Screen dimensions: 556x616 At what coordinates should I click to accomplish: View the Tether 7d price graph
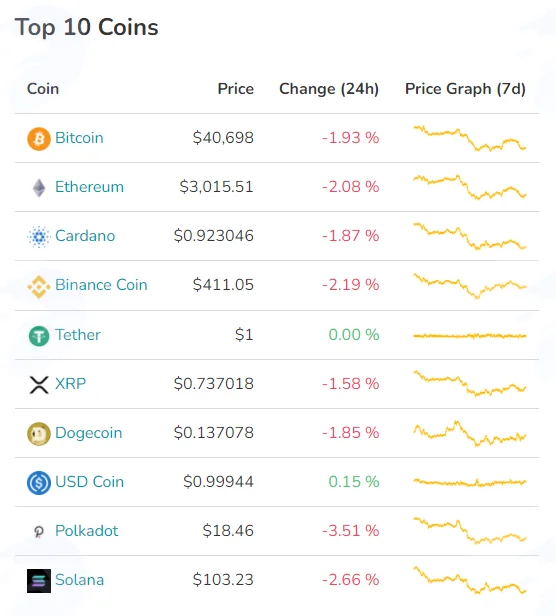click(470, 336)
